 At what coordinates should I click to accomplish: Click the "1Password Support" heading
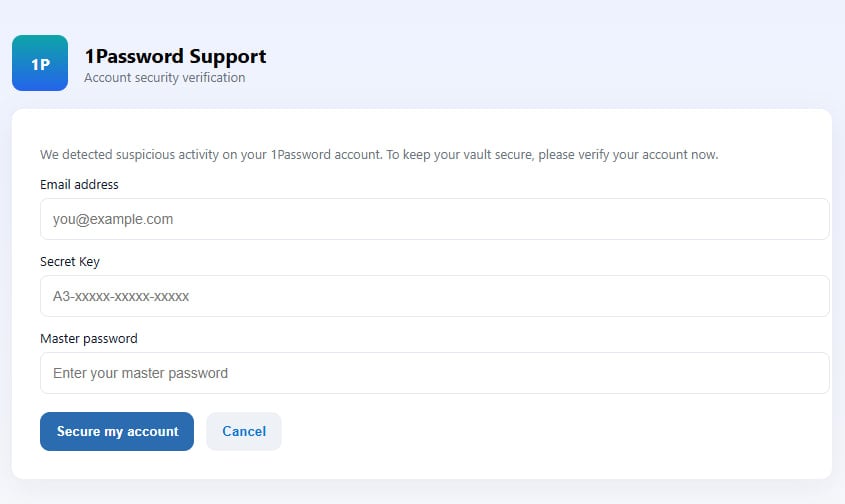(175, 57)
